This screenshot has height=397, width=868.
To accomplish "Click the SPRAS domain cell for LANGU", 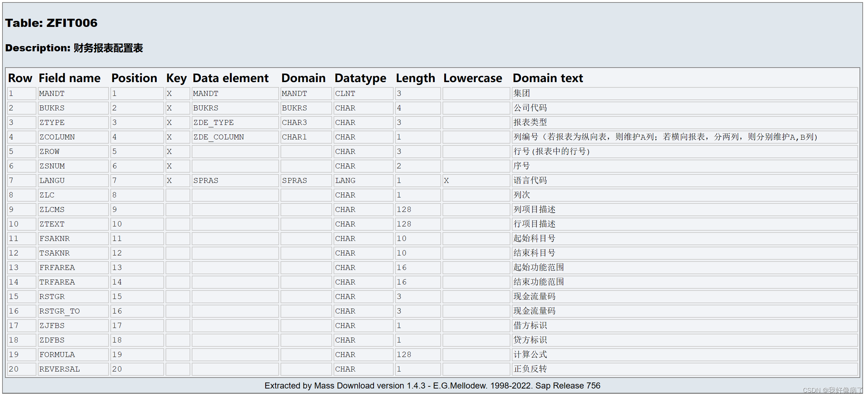I will click(294, 180).
